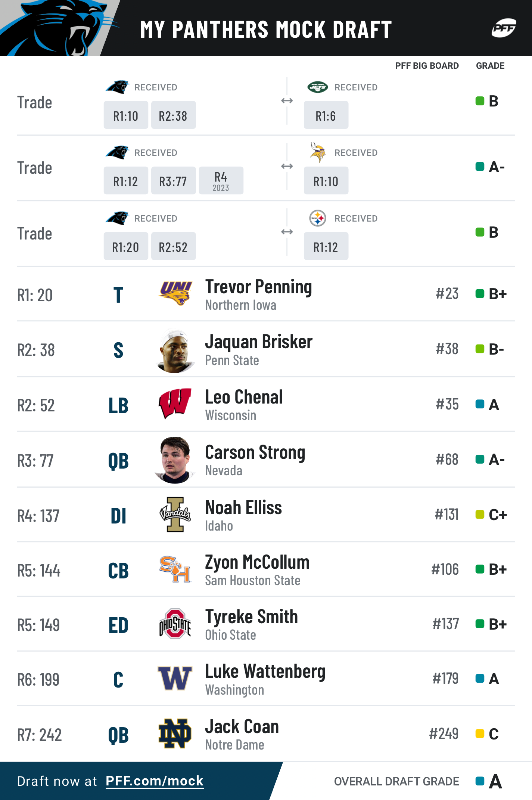532x800 pixels.
Task: Select the Trevor Penning player name
Action: 259,287
